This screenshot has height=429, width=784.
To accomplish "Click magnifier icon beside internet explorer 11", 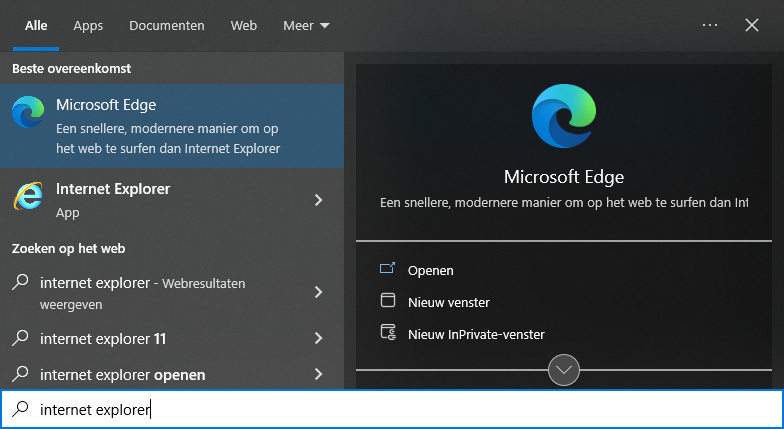I will 20,338.
